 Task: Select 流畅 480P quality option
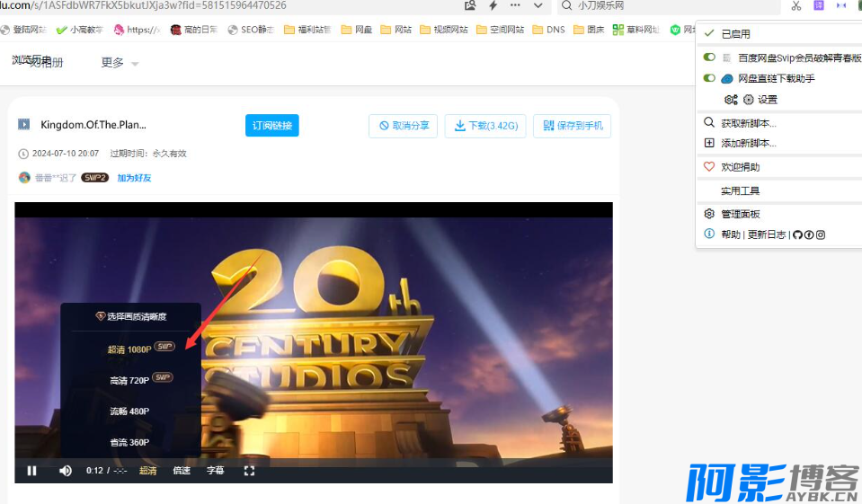click(129, 411)
